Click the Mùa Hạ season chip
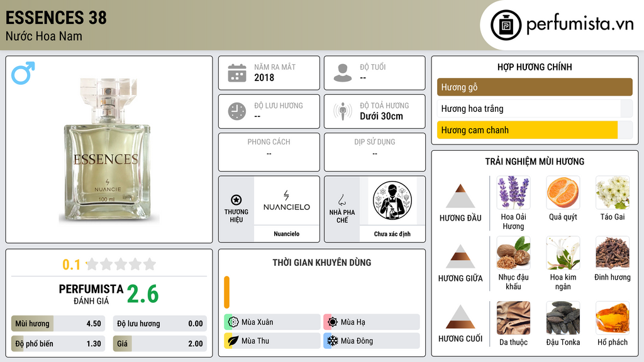This screenshot has height=362, width=644. pos(372,322)
